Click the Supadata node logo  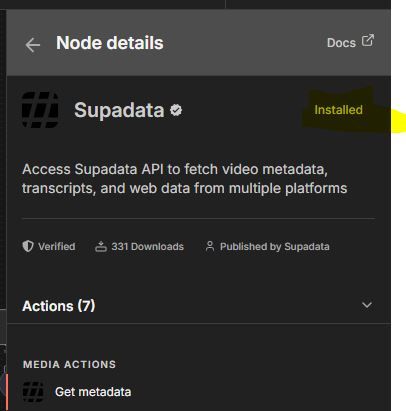coord(40,110)
